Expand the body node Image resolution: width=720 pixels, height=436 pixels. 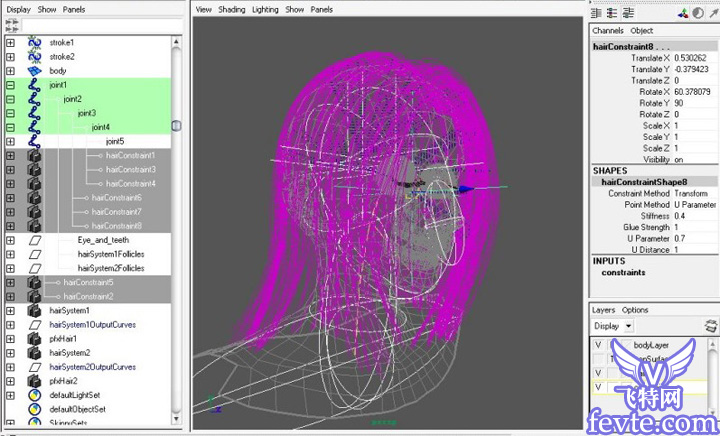click(x=10, y=71)
